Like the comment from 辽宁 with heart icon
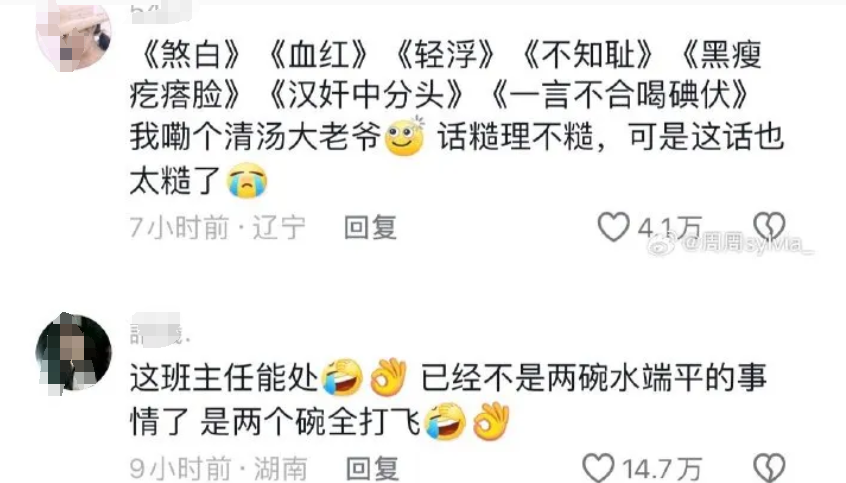Viewport: 846px width, 483px height. tap(613, 226)
